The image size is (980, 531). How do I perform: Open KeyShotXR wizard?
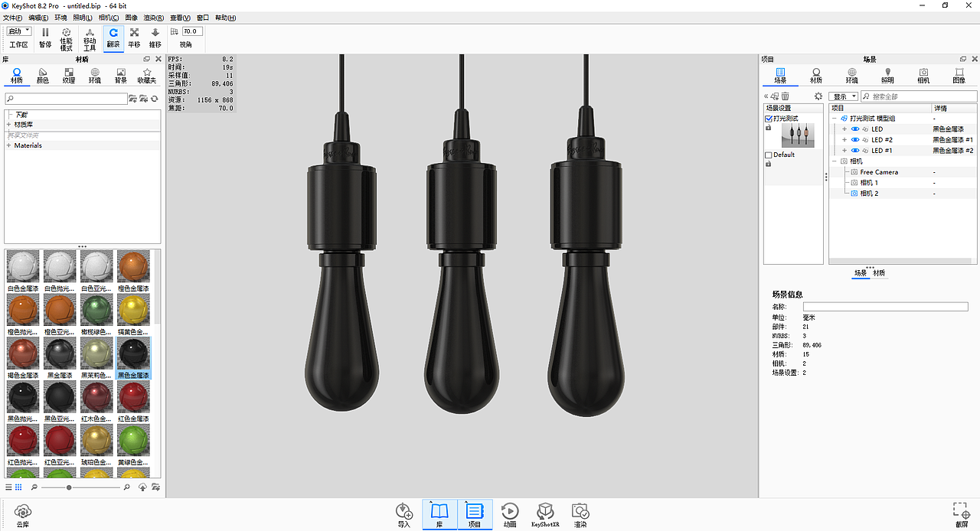(545, 514)
